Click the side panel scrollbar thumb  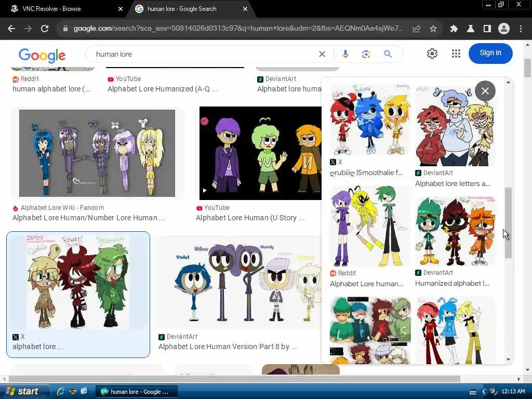508,222
